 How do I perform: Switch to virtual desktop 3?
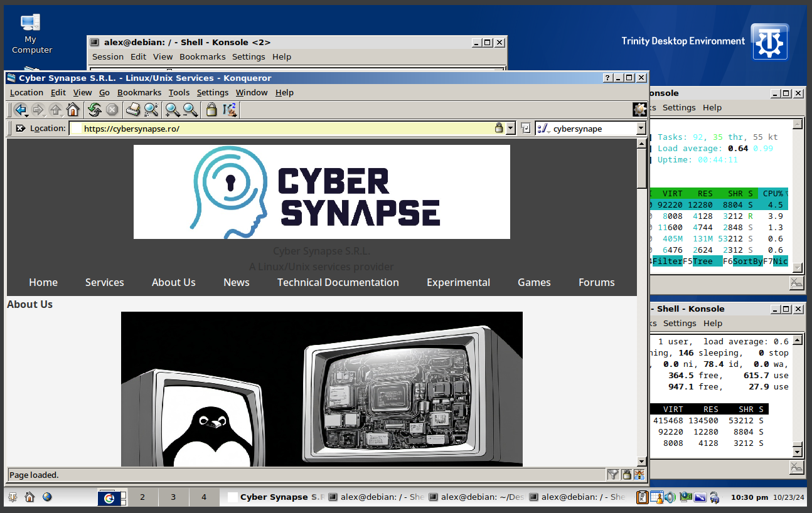tap(173, 497)
